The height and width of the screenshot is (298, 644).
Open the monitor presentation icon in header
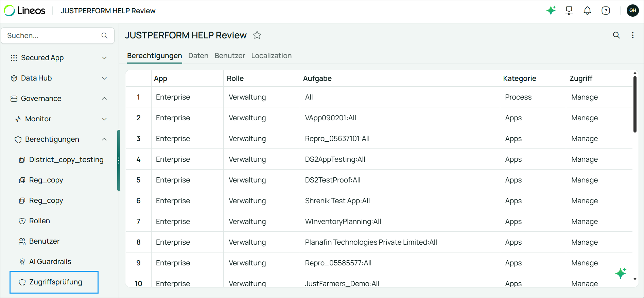[569, 11]
